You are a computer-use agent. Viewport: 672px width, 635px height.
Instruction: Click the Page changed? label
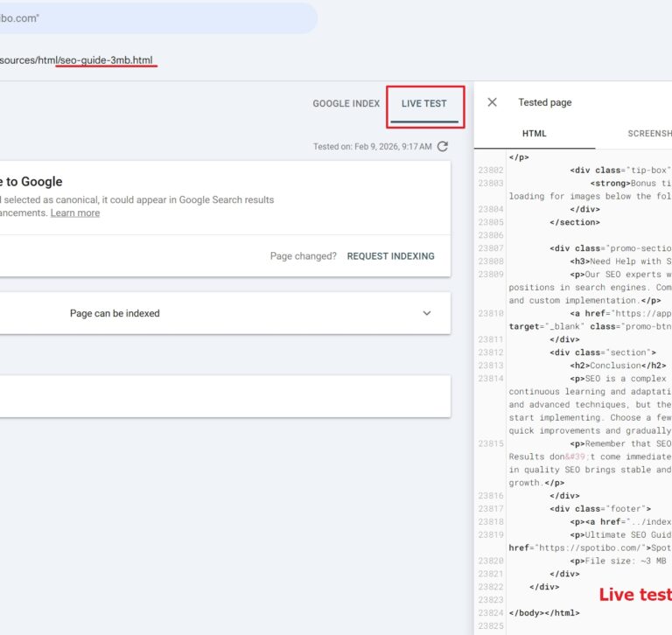click(x=303, y=256)
